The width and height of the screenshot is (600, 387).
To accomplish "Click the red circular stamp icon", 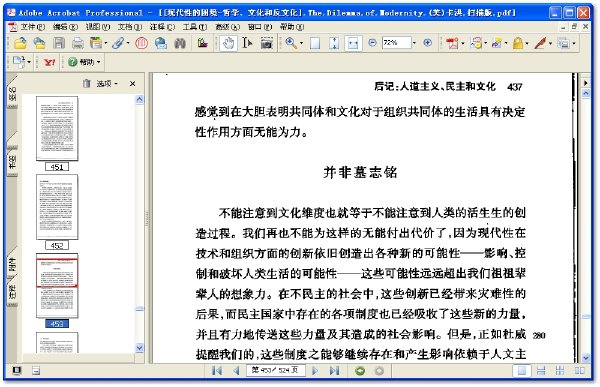I will (x=141, y=43).
